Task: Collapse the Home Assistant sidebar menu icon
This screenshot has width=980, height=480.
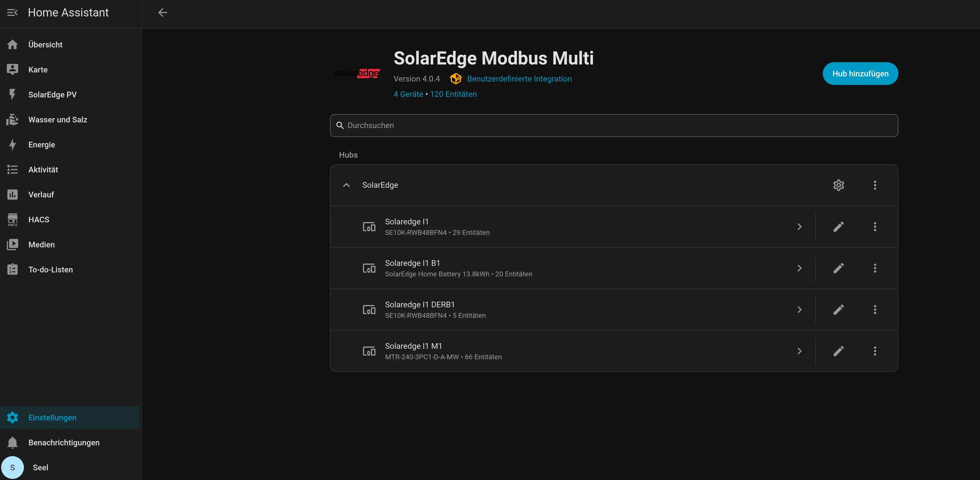Action: pos(13,12)
